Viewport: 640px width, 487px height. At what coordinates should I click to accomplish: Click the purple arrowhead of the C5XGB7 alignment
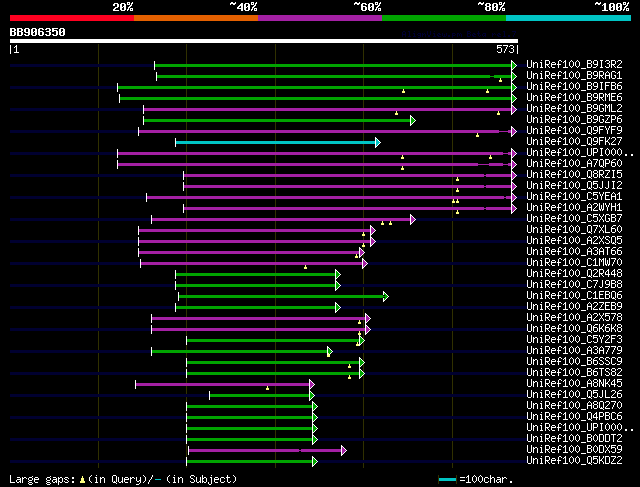[413, 220]
